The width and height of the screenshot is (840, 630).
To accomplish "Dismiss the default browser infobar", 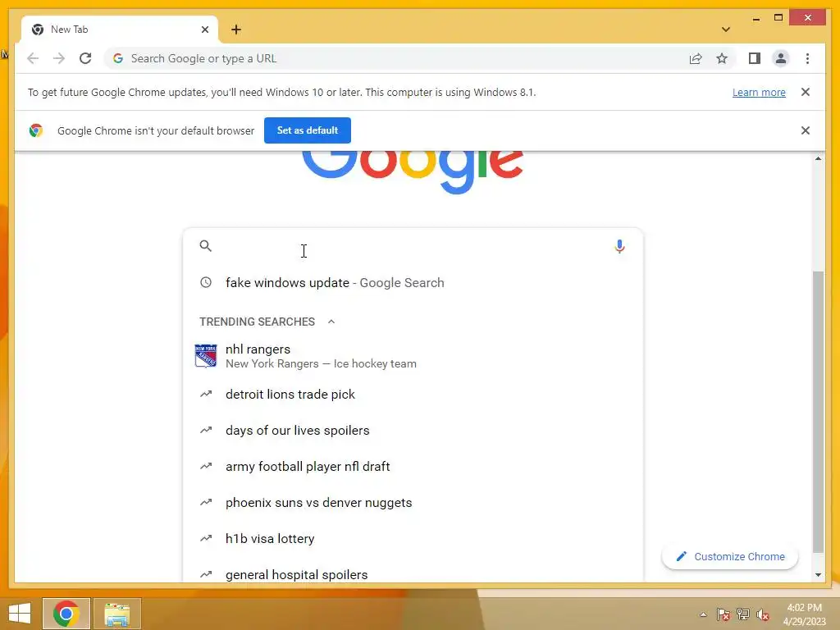I will tap(806, 130).
